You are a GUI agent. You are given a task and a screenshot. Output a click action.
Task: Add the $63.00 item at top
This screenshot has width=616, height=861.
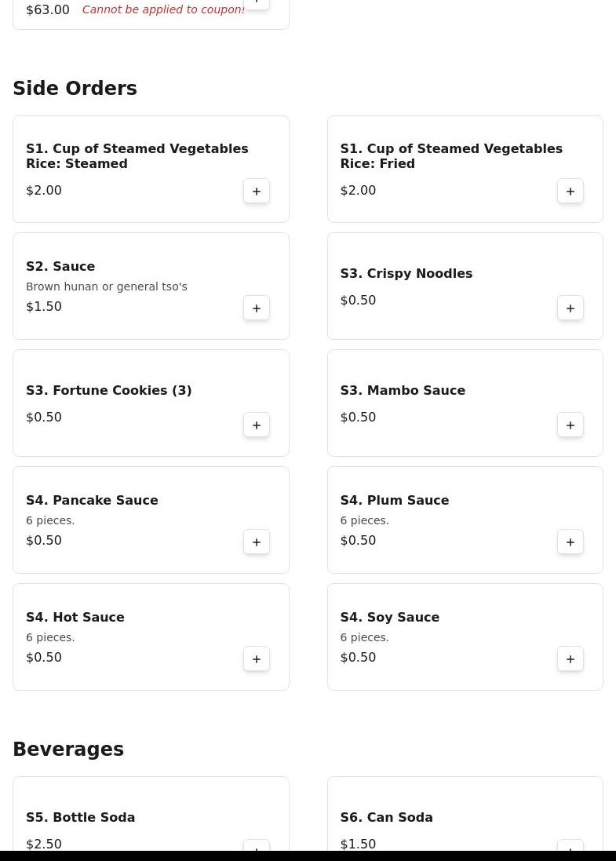(257, 4)
